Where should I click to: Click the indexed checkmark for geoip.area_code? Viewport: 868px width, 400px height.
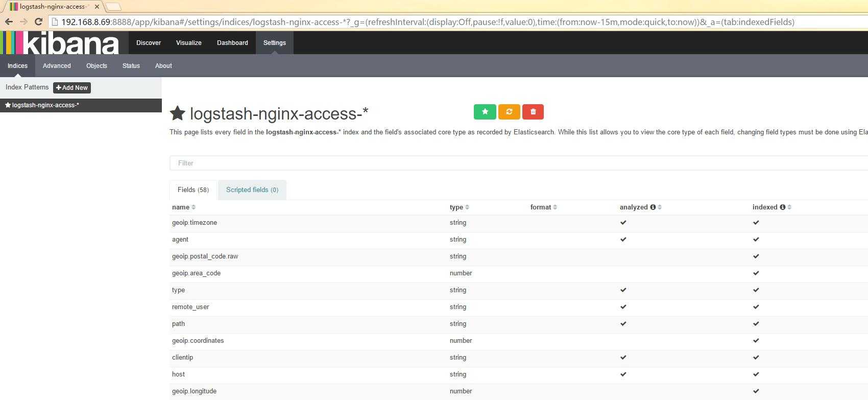point(756,273)
